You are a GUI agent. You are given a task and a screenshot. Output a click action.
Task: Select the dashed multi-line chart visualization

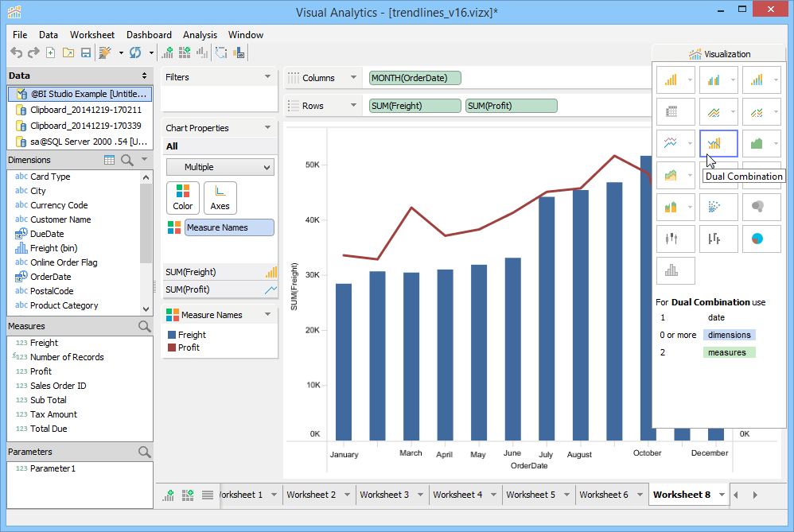(x=757, y=112)
